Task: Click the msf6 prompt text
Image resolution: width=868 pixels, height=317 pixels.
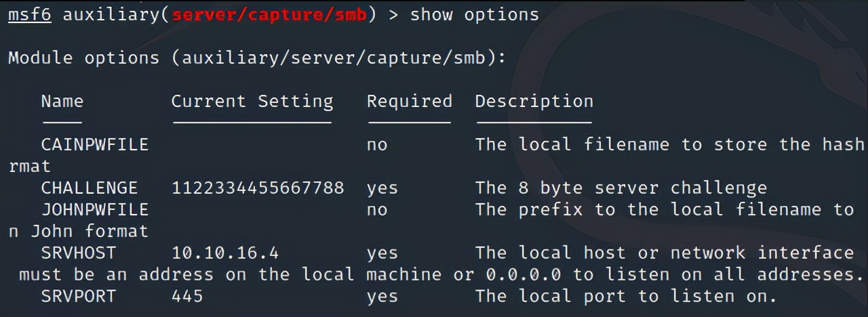Action: (29, 14)
